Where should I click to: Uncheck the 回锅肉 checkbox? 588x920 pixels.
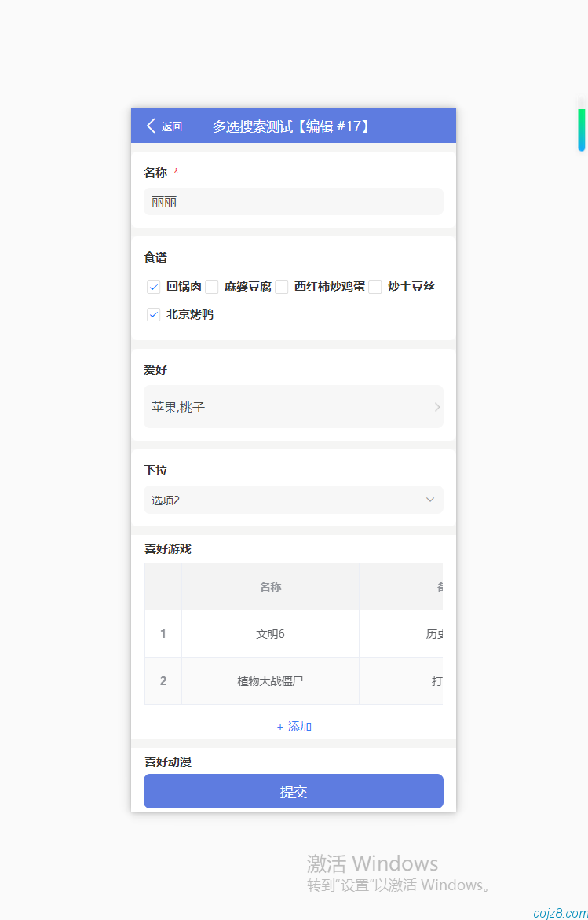[154, 287]
